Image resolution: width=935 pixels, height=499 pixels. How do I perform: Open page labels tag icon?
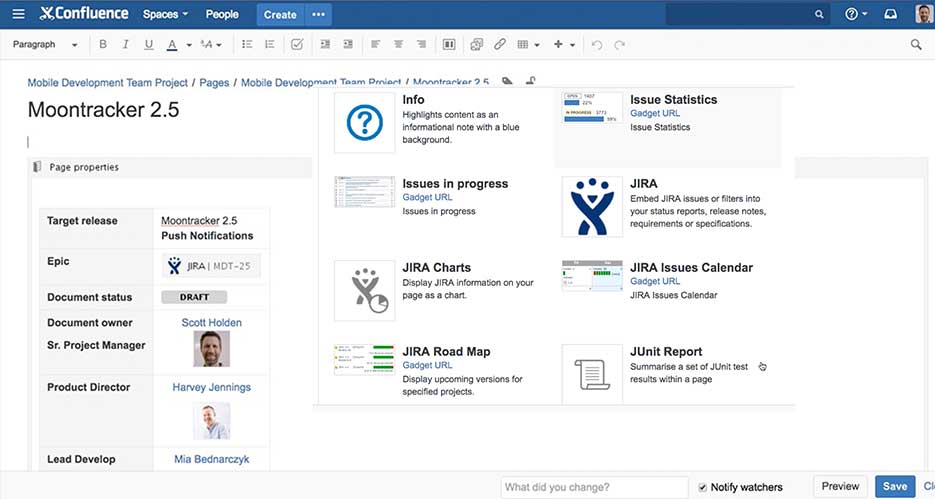pos(507,81)
